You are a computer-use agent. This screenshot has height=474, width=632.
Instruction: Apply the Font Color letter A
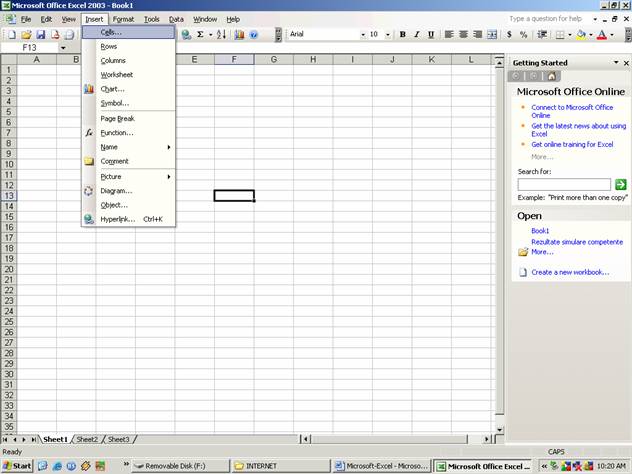coord(602,35)
